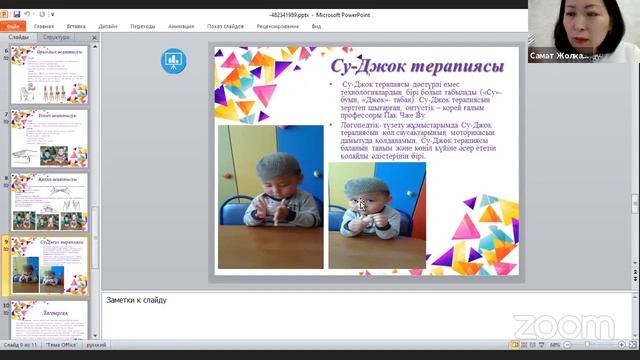This screenshot has width=640, height=360.
Task: Click notes pane scroll down arrow
Action: [x=635, y=336]
